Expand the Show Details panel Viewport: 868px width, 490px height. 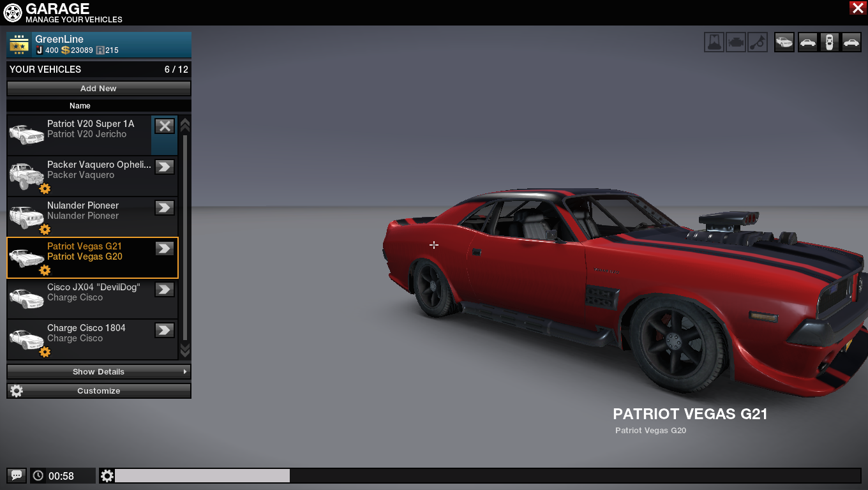coord(99,371)
